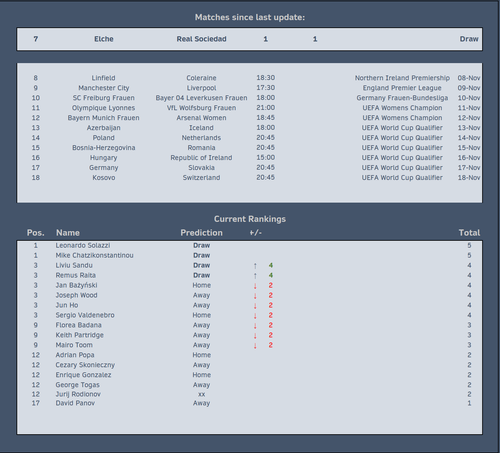This screenshot has height=453, width=500.
Task: Select Coleraine in fixture 8
Action: click(x=201, y=78)
